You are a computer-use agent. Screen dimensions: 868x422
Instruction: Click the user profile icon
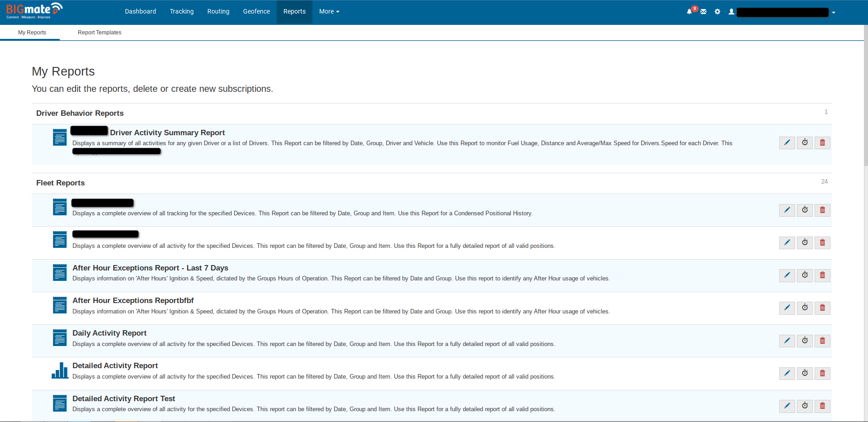coord(731,12)
